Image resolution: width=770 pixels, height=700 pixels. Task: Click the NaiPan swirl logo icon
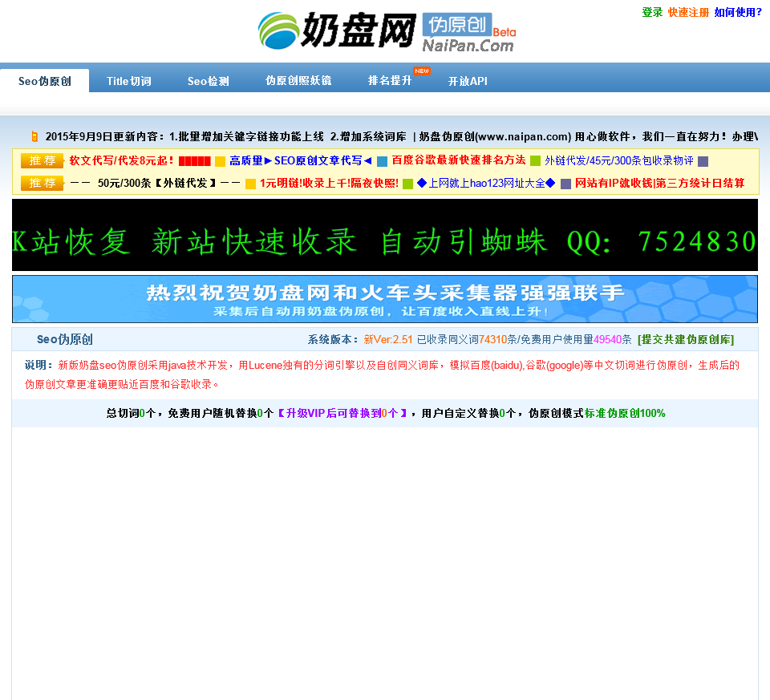(x=279, y=30)
